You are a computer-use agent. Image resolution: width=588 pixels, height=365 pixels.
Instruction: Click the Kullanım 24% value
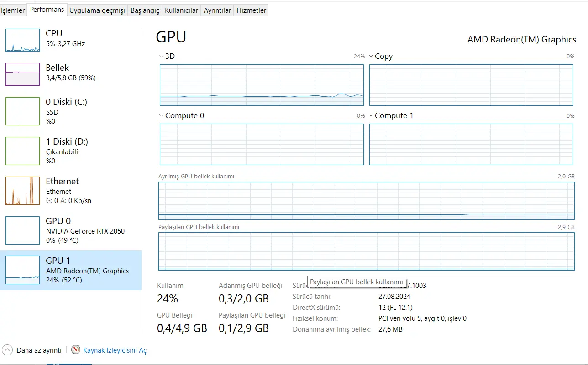(168, 299)
